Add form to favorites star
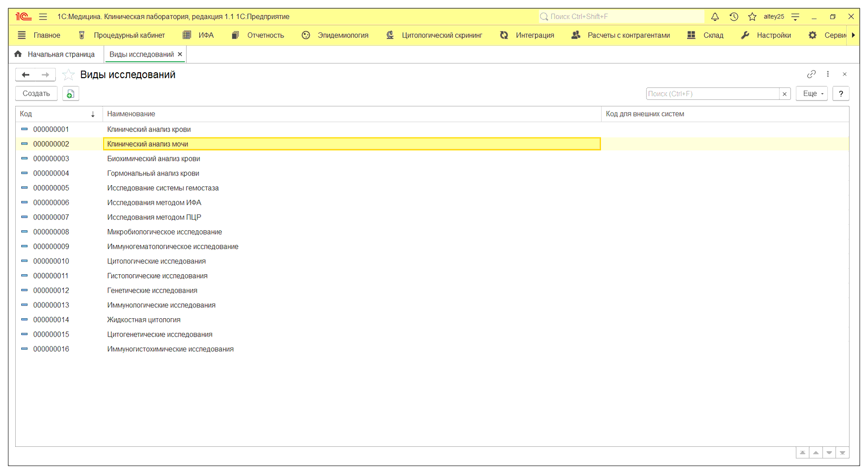The width and height of the screenshot is (868, 474). (x=68, y=75)
